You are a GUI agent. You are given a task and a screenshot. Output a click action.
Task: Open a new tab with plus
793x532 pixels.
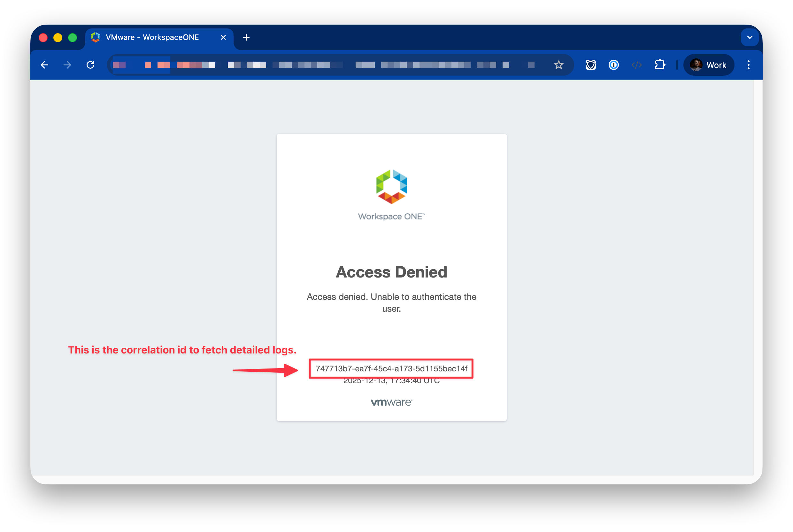point(246,37)
